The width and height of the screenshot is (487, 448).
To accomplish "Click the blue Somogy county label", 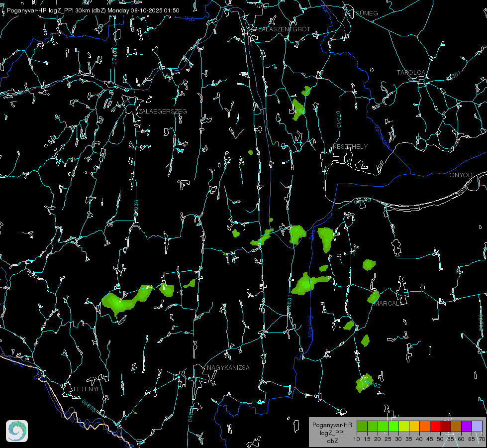I will pyautogui.click(x=310, y=327).
